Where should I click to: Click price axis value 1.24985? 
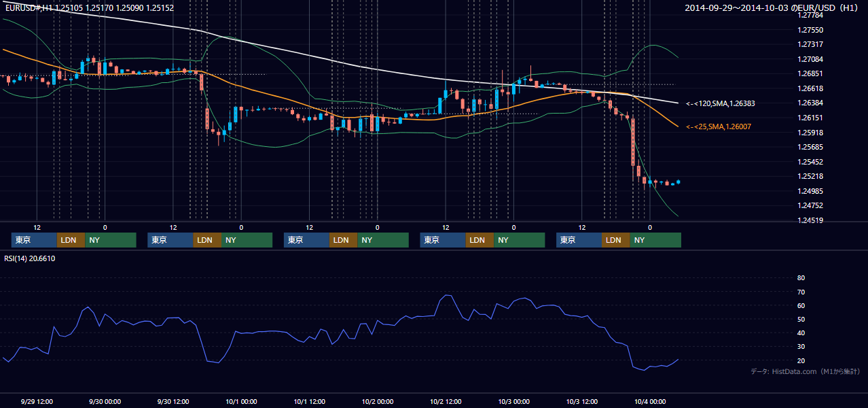(810, 191)
